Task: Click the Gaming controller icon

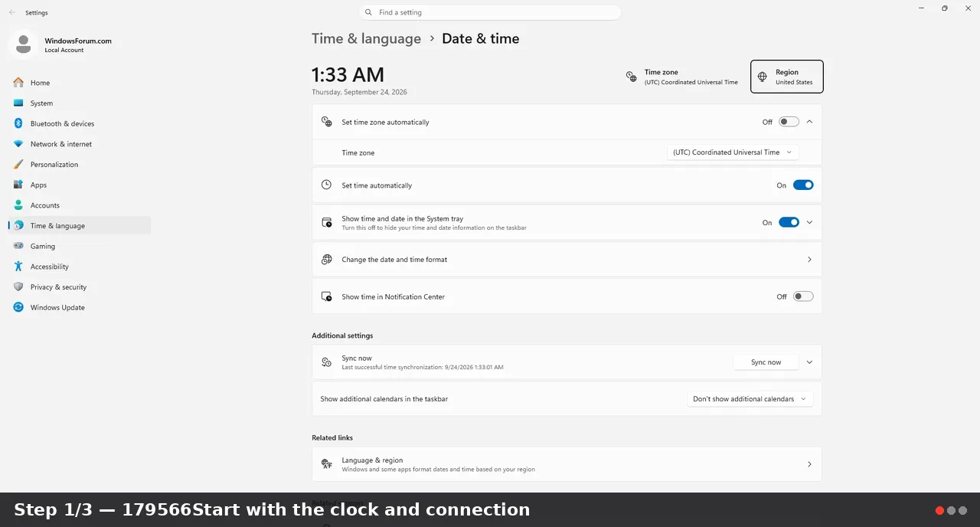Action: 18,246
